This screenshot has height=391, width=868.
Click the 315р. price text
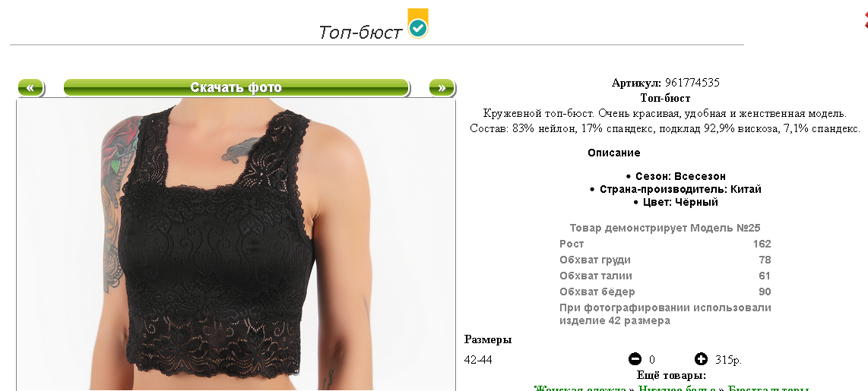pyautogui.click(x=728, y=360)
